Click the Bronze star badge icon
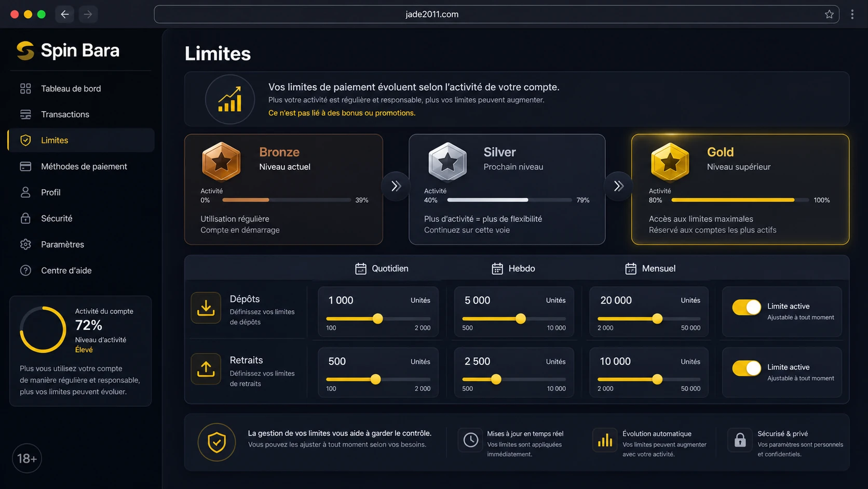This screenshot has height=489, width=868. (221, 162)
